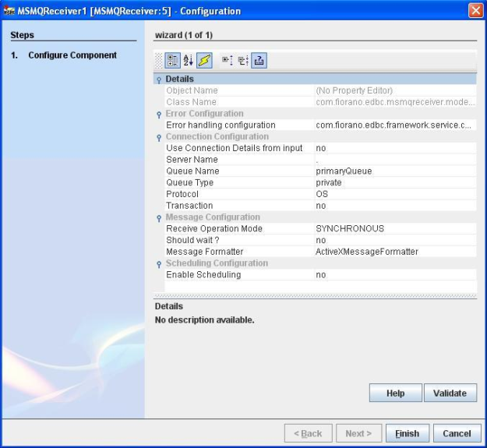Toggle the categorized view toolbar icon
Image resolution: width=487 pixels, height=448 pixels.
click(x=172, y=60)
